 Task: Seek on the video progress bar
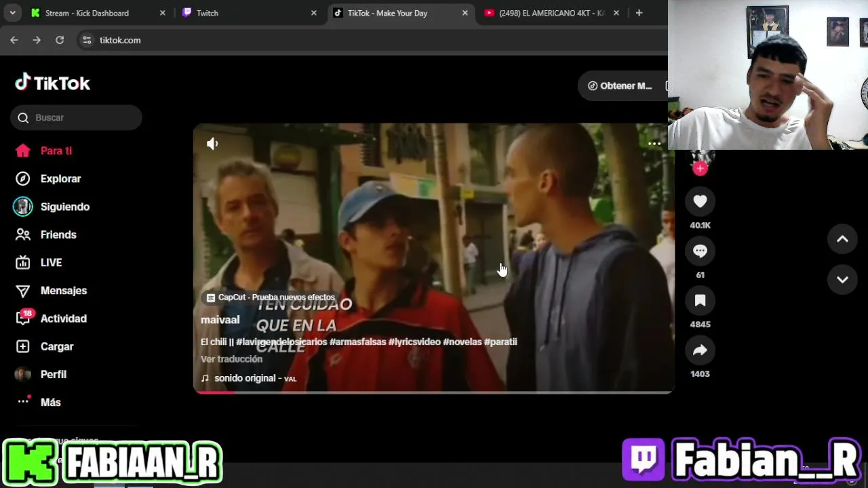(x=434, y=392)
